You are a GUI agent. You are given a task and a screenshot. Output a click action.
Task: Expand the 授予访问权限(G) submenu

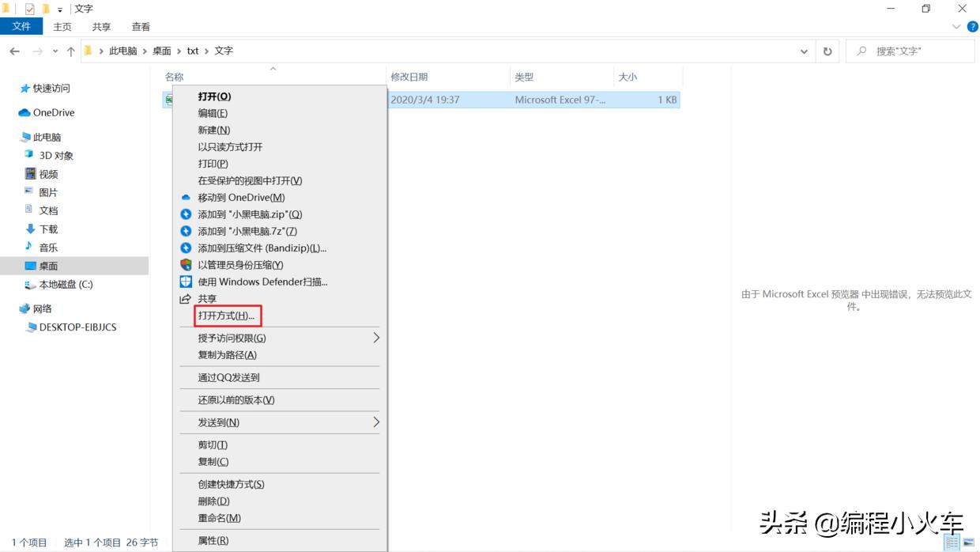pos(280,338)
